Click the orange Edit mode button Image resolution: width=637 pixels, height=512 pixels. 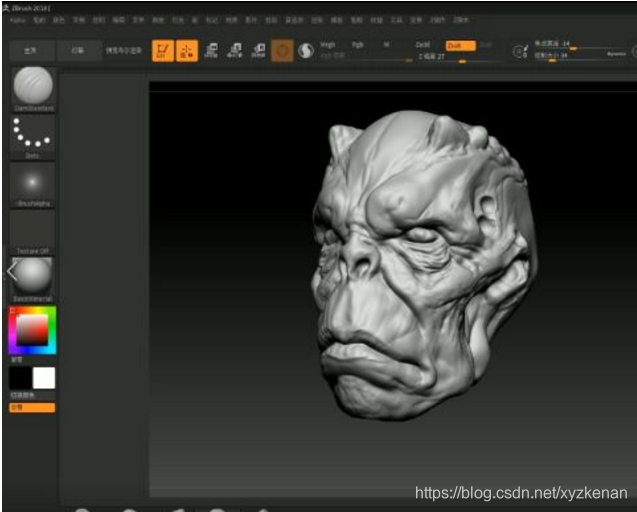tap(162, 51)
